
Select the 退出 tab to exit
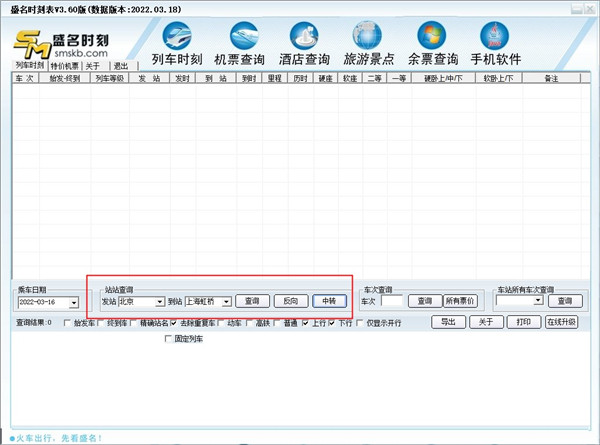pos(121,66)
